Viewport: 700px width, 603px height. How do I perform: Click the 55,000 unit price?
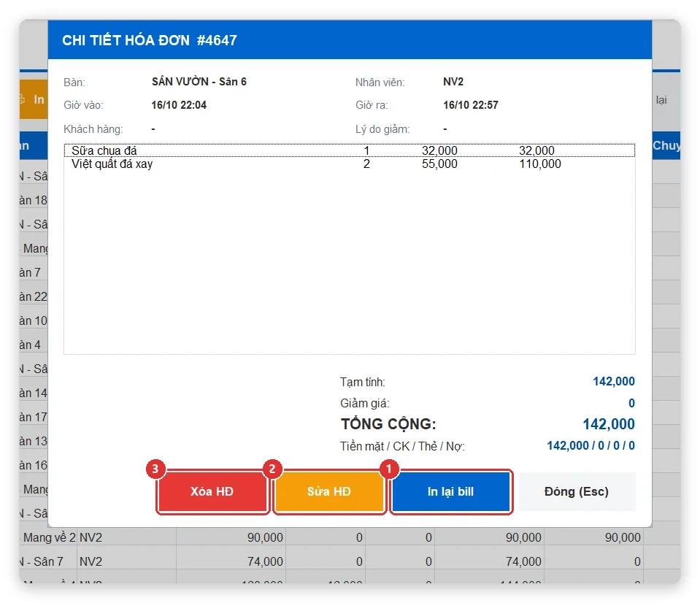tap(439, 164)
